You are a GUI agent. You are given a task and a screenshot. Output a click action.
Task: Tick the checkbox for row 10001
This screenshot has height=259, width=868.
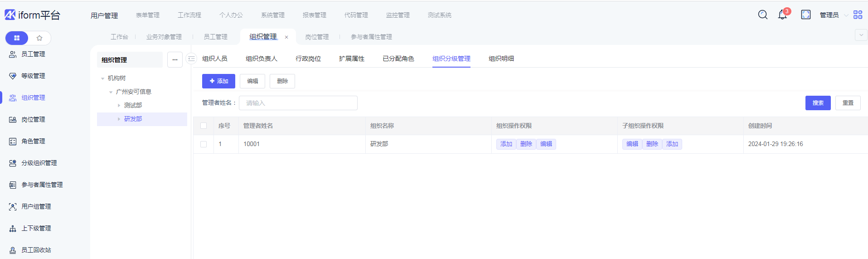pyautogui.click(x=204, y=144)
